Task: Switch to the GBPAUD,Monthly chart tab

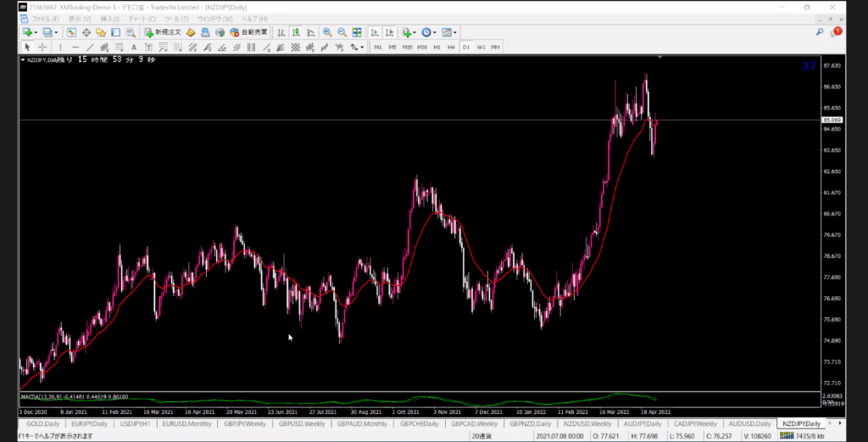Action: [363, 423]
